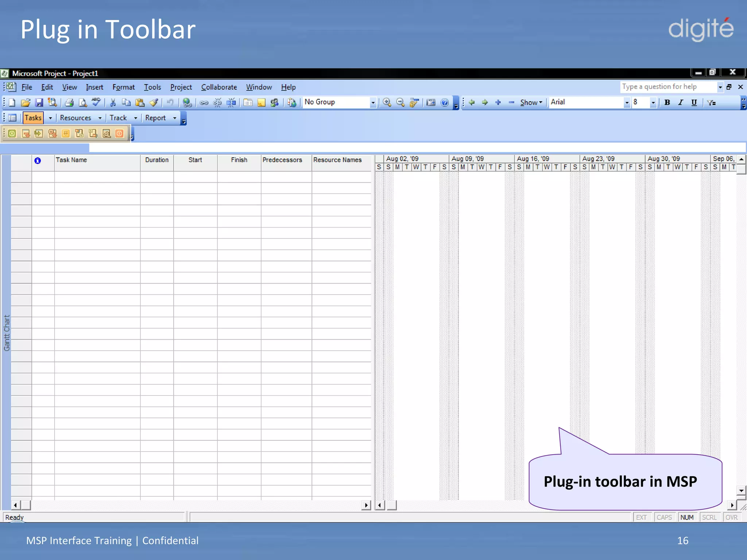Click the green Outdent left arrow
Image resolution: width=747 pixels, height=560 pixels.
click(472, 102)
